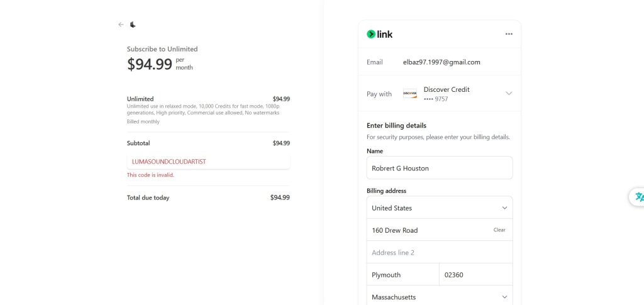Open the three-dot Link options menu

(509, 34)
